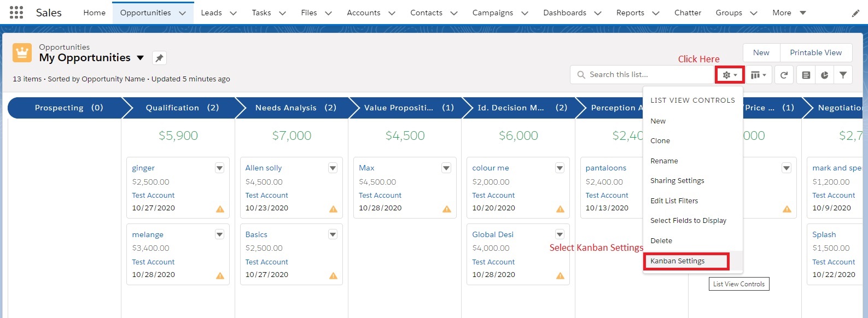Click the Search this list field
The width and height of the screenshot is (868, 318).
point(642,75)
